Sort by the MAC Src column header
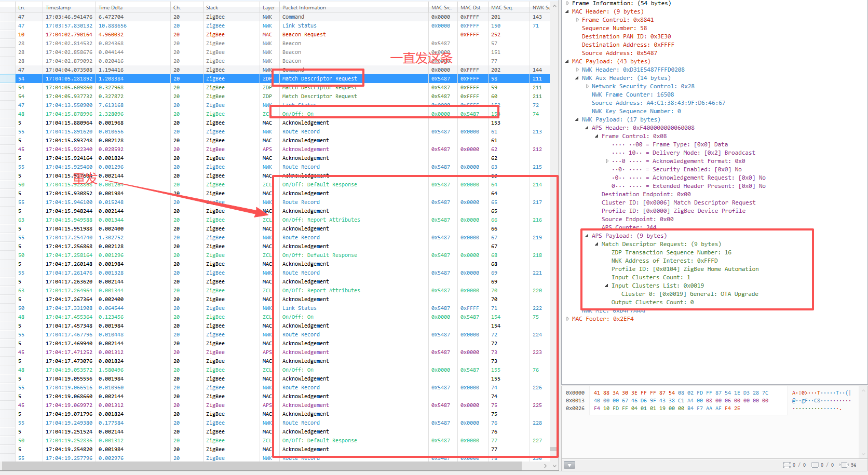 tap(442, 7)
